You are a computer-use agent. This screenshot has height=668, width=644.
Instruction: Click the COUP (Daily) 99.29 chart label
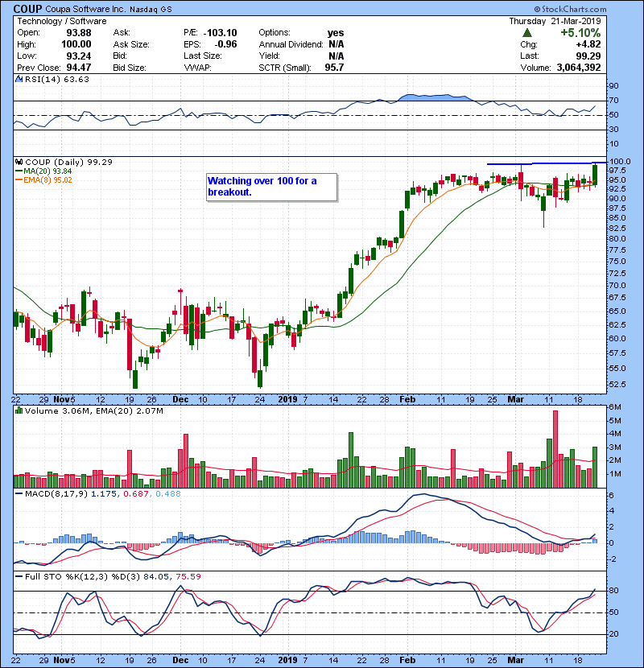[x=68, y=163]
